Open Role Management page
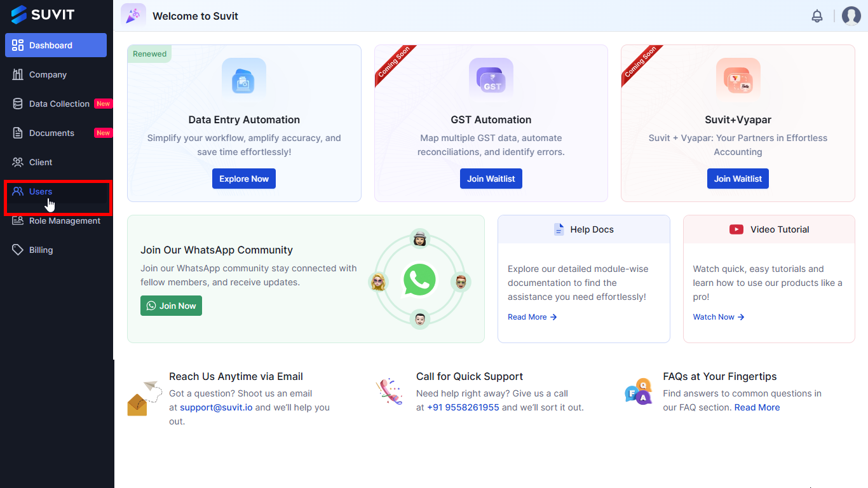Image resolution: width=868 pixels, height=488 pixels. point(56,220)
